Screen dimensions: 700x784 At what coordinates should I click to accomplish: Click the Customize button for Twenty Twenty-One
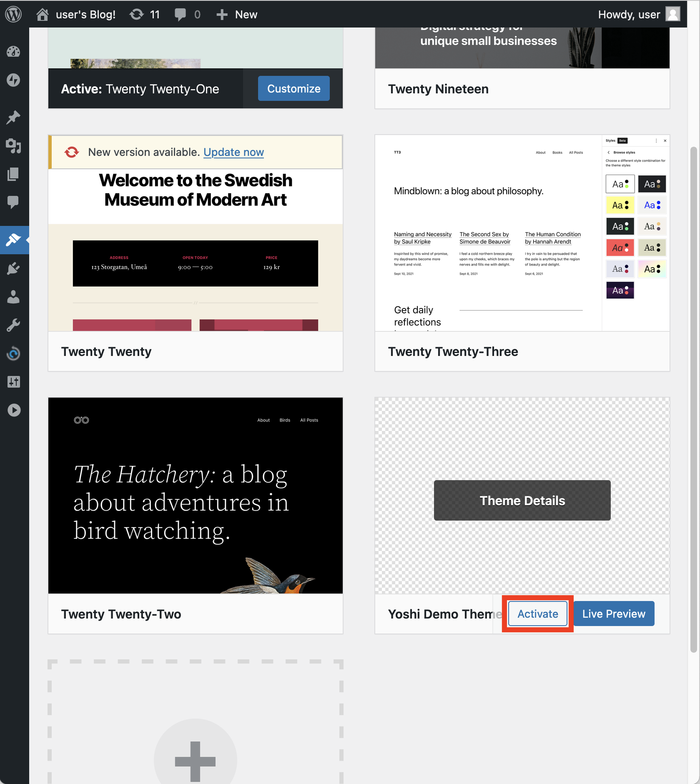(294, 88)
